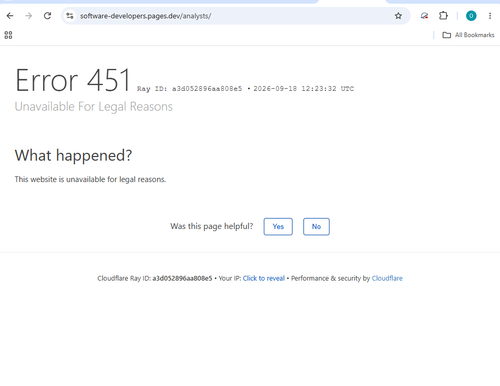Select the website unavailable explanation text
500x386 pixels.
coord(90,179)
